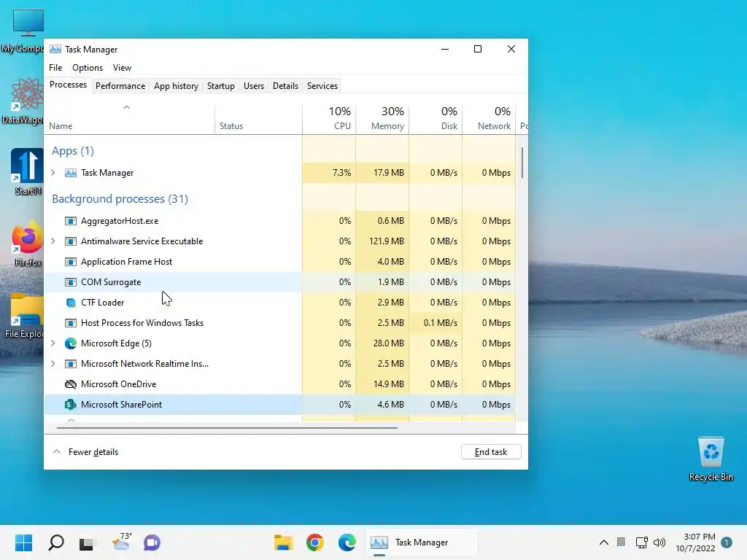
Task: Open the My Computer desktop icon
Action: click(24, 31)
